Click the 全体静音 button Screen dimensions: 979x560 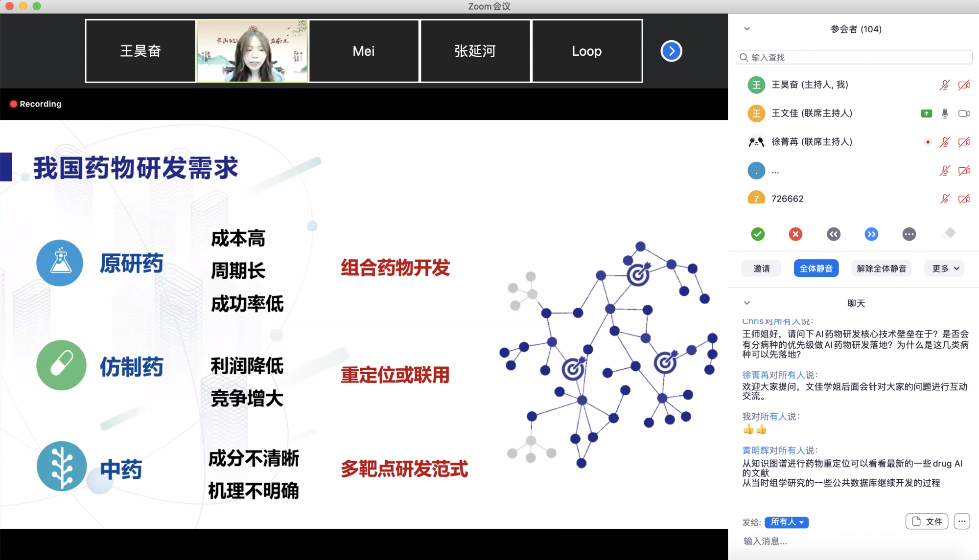(816, 269)
